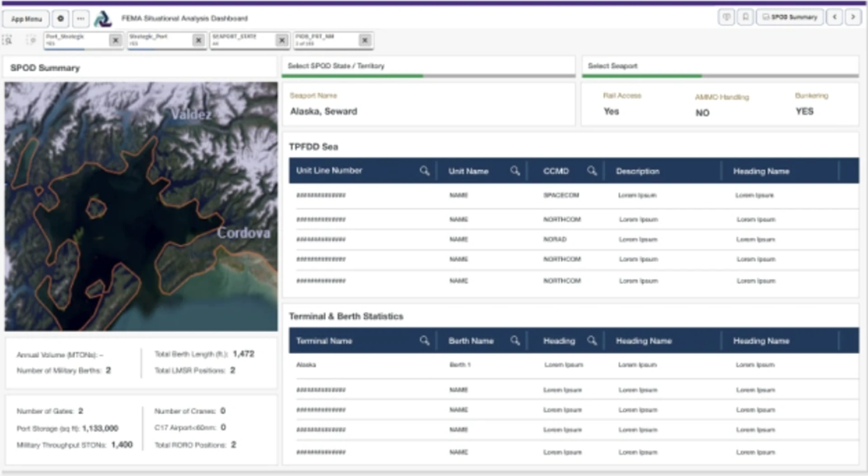This screenshot has height=476, width=868.
Task: Click the Berth 1 cell
Action: pos(460,365)
